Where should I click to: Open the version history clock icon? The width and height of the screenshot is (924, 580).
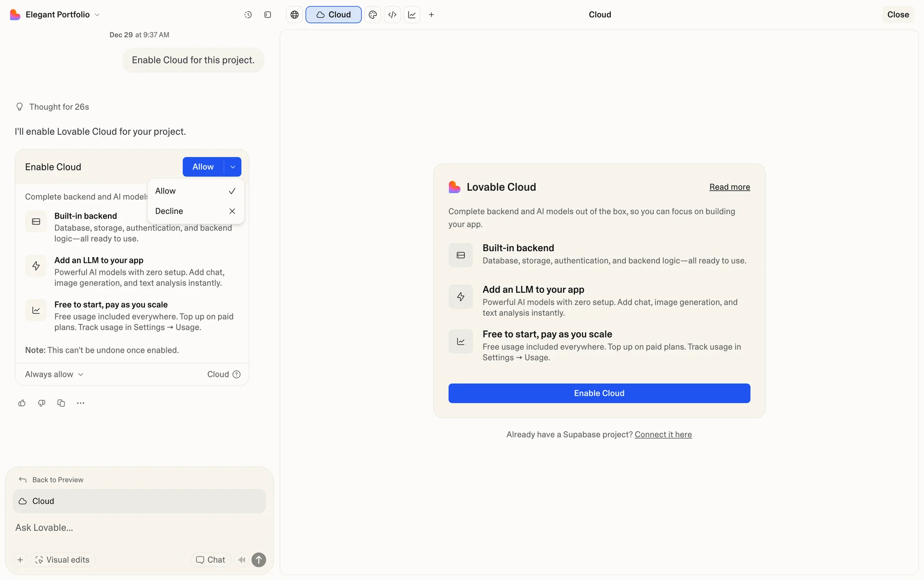248,14
